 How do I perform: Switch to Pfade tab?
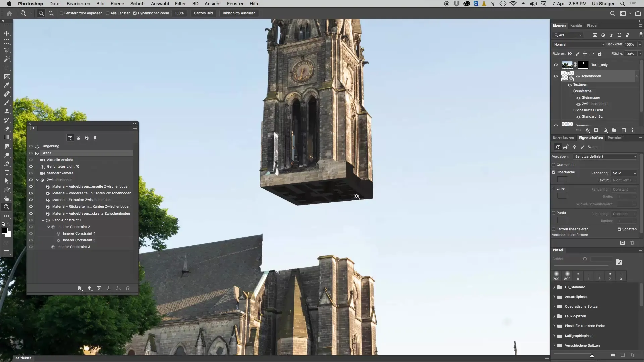[x=592, y=25]
